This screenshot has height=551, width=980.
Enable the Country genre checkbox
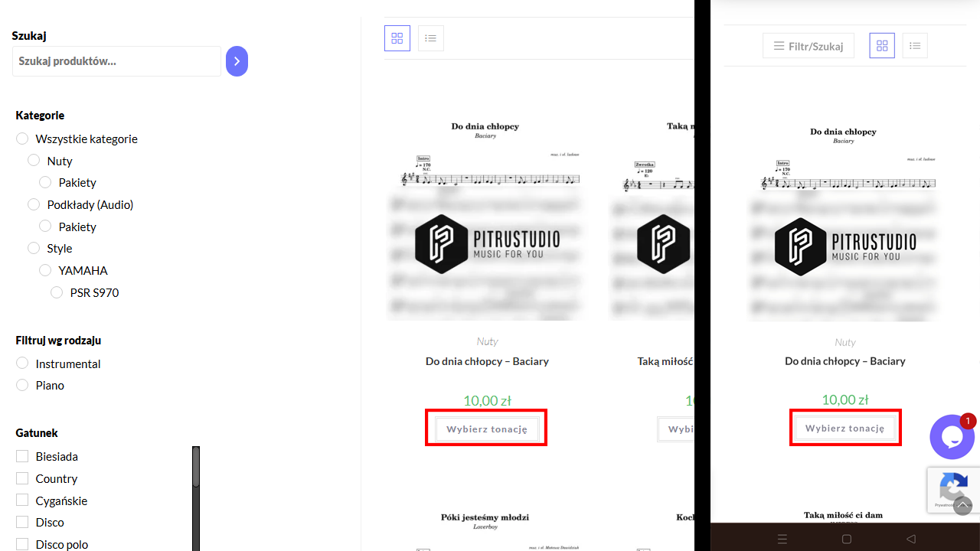point(22,478)
